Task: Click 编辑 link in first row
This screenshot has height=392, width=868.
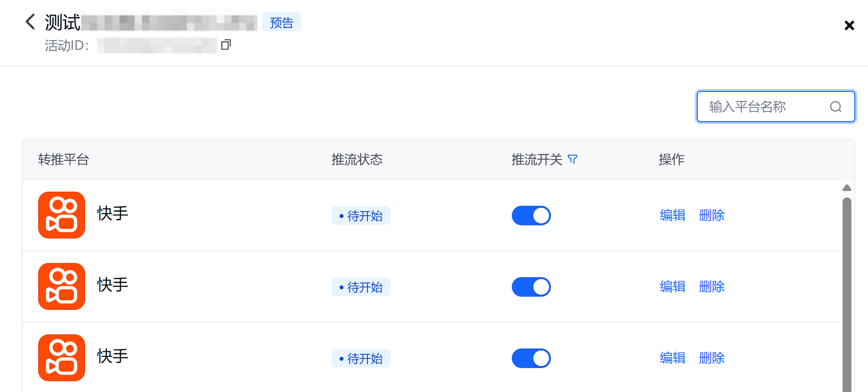Action: click(672, 216)
